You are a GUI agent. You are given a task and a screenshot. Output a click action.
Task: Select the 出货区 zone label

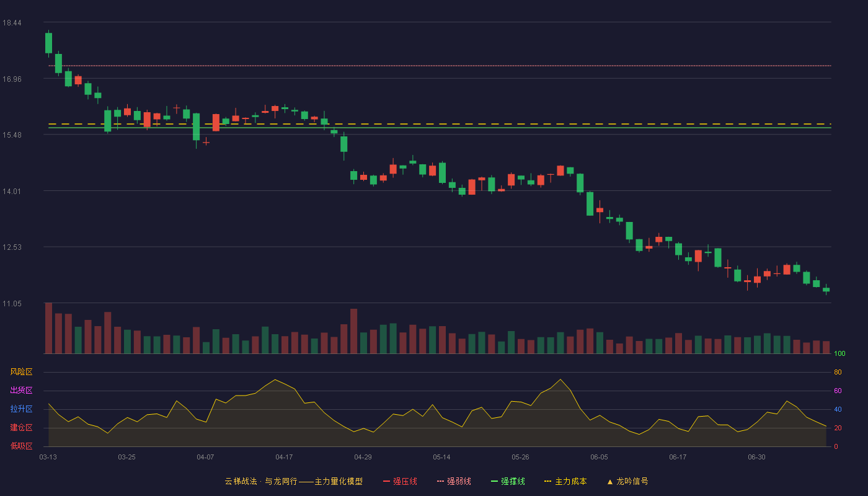point(21,391)
